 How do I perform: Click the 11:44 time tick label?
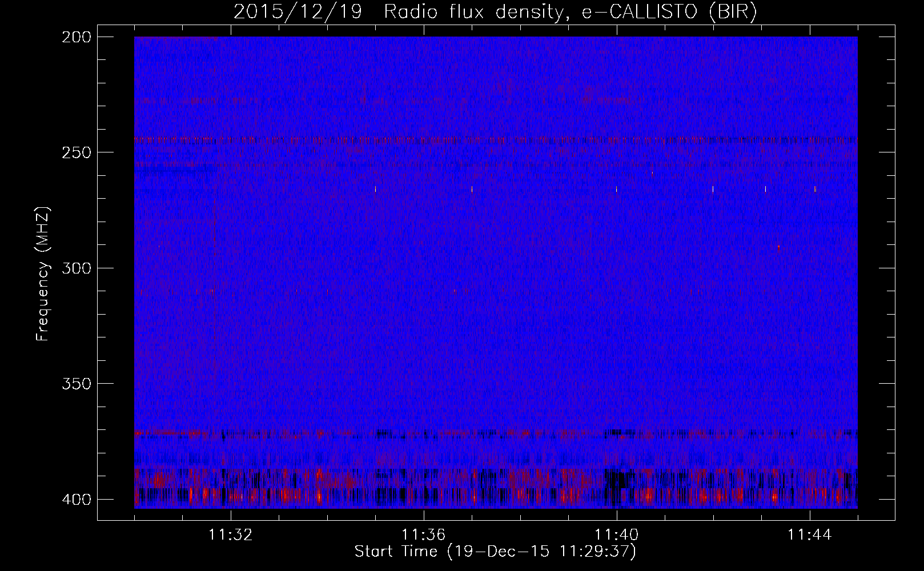[x=810, y=535]
